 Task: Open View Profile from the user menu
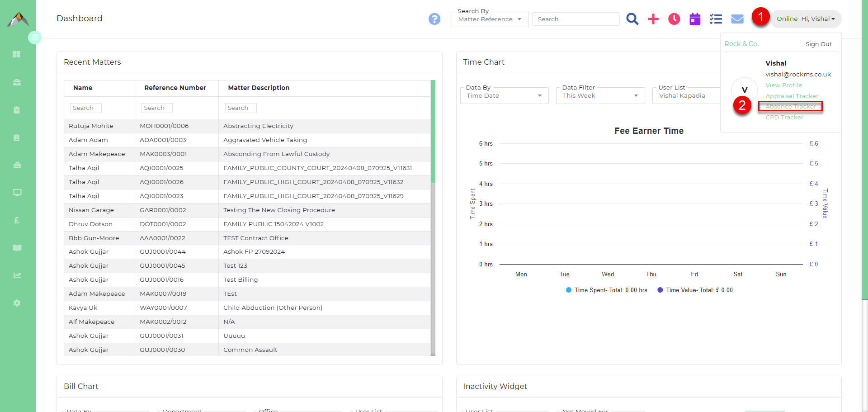pos(783,85)
